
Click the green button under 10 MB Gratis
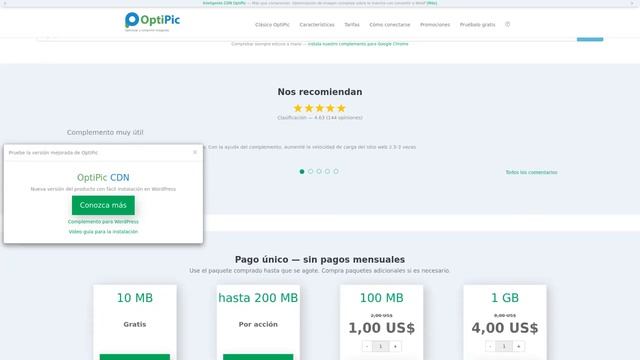coord(135,357)
